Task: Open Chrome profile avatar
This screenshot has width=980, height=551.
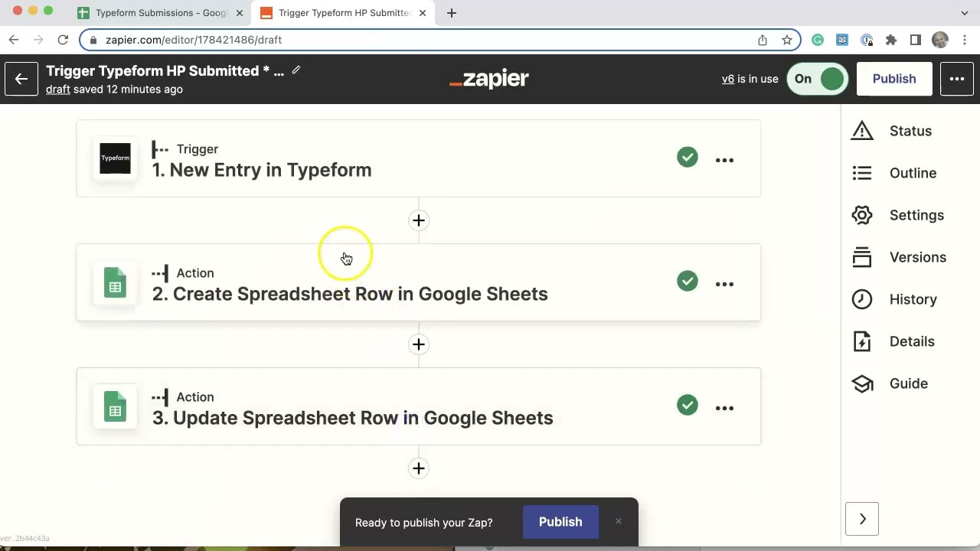Action: [940, 40]
